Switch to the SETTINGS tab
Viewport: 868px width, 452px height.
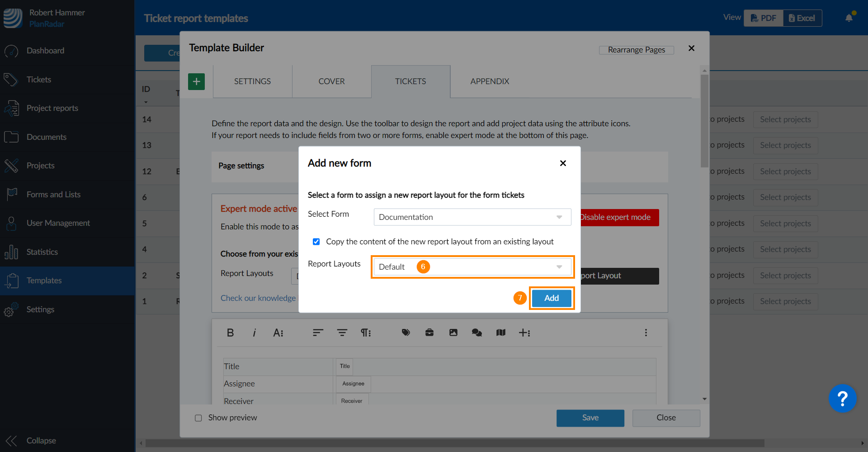click(x=252, y=81)
